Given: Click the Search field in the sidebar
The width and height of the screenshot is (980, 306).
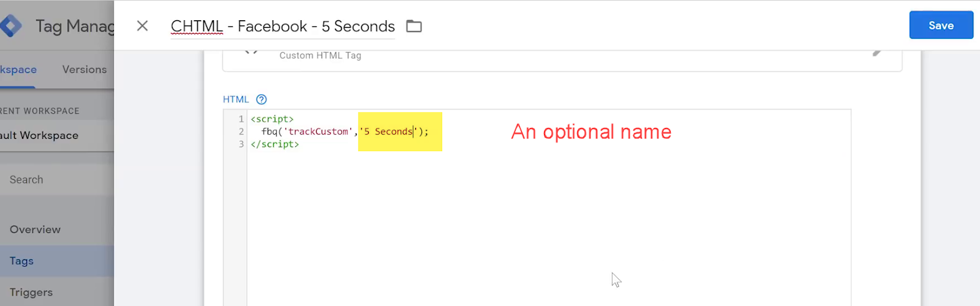Looking at the screenshot, I should pos(57,179).
